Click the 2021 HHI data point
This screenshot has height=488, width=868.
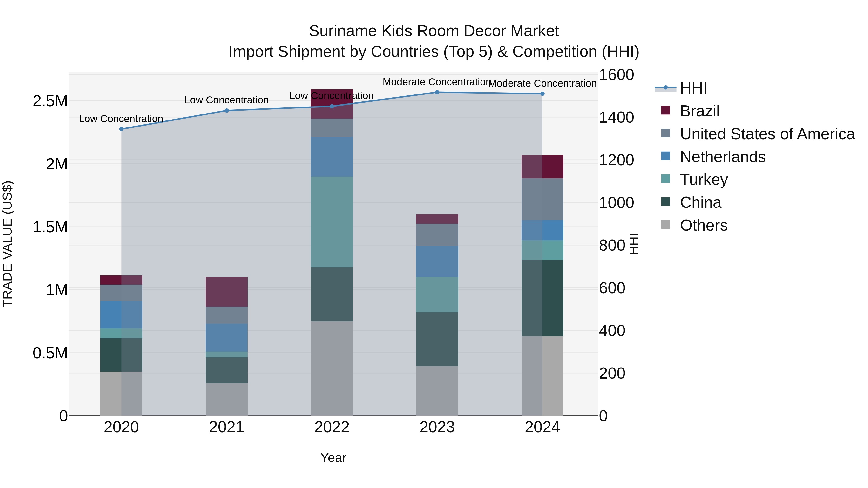pos(227,110)
